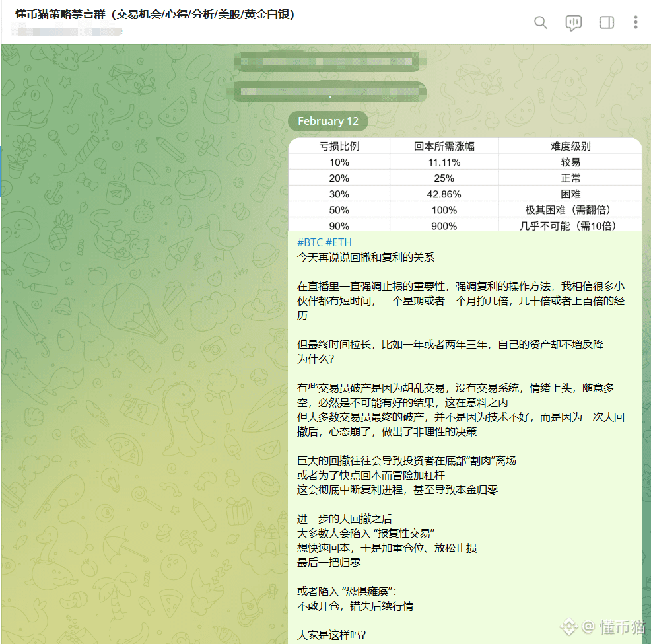Click the 较易 difficulty cell
This screenshot has width=651, height=644.
pyautogui.click(x=570, y=162)
